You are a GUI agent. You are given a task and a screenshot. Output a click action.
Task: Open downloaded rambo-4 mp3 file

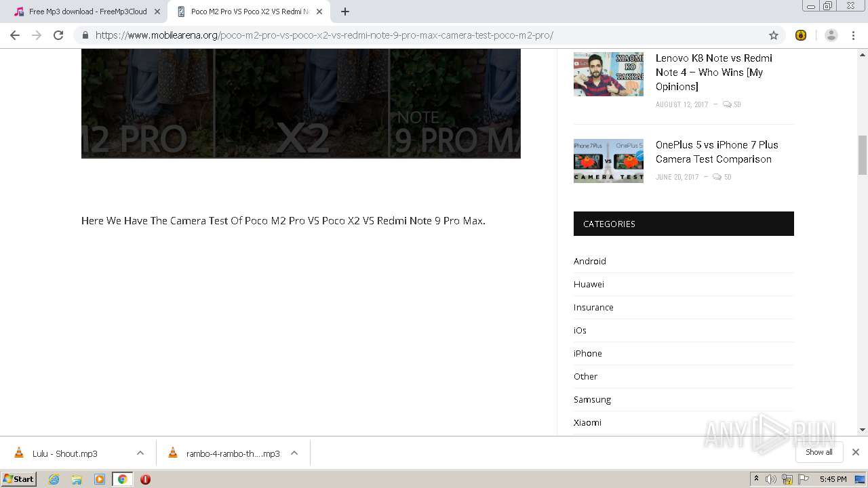coord(233,453)
